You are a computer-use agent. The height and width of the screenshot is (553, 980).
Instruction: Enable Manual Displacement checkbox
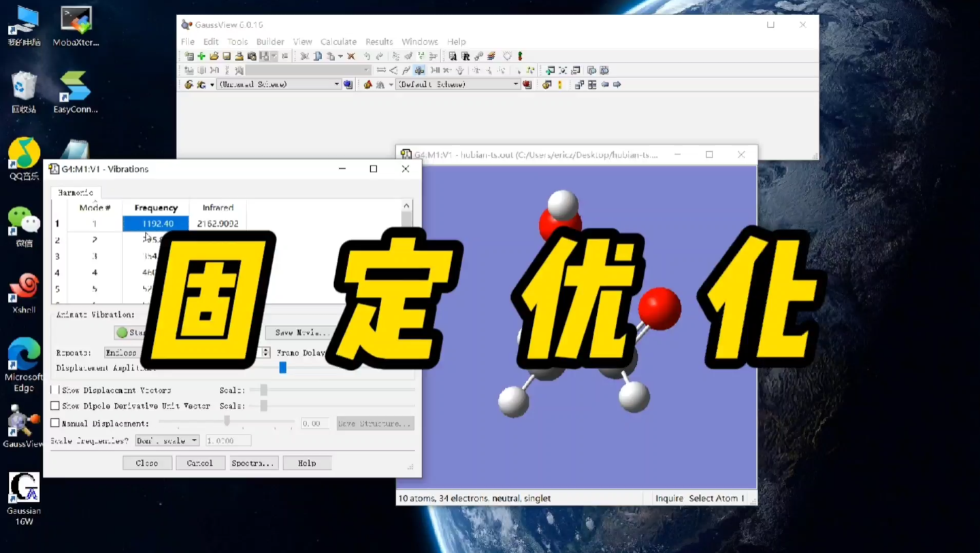(x=55, y=423)
